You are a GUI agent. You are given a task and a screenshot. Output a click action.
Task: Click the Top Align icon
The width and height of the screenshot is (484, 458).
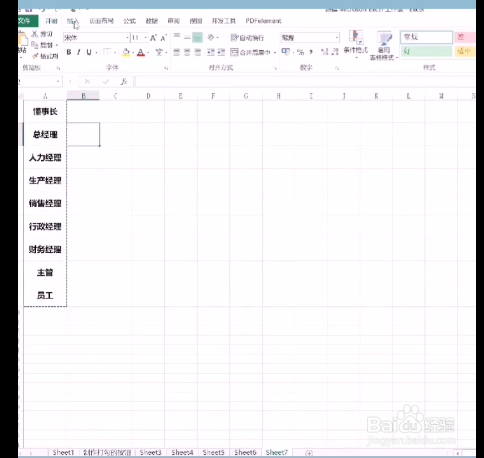(x=177, y=37)
